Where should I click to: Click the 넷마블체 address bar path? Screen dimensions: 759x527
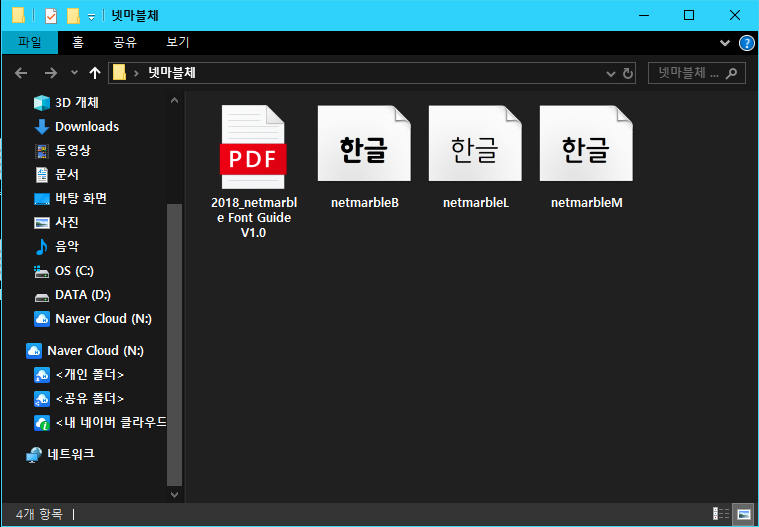172,73
